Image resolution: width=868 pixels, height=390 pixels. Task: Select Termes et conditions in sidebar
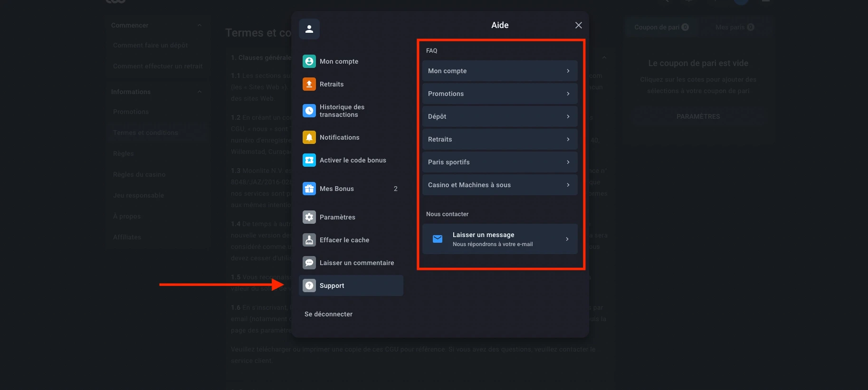pos(145,133)
